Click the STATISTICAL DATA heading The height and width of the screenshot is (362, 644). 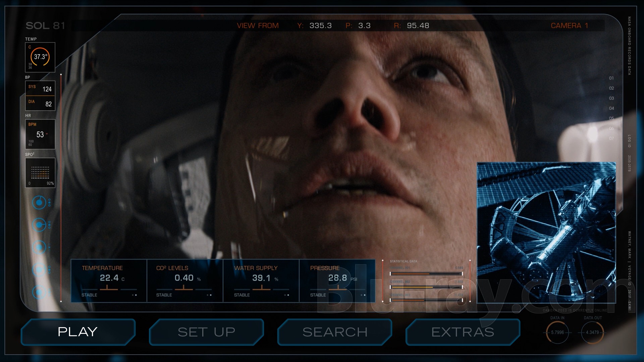[404, 261]
